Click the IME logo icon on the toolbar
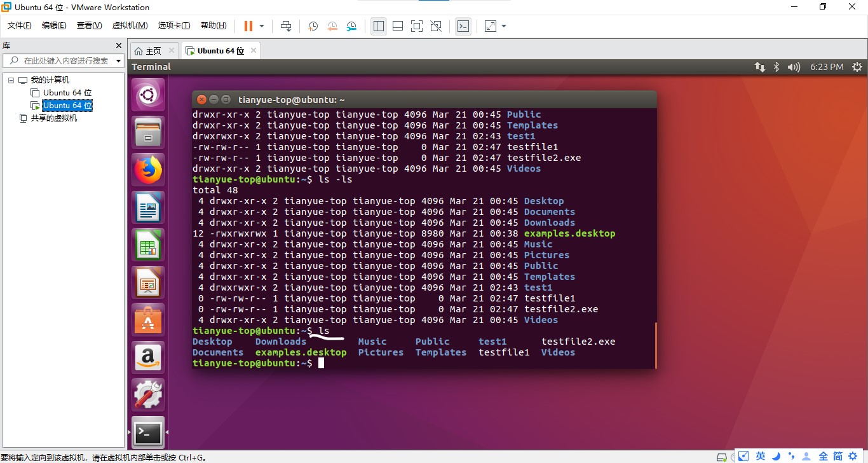 tap(743, 456)
